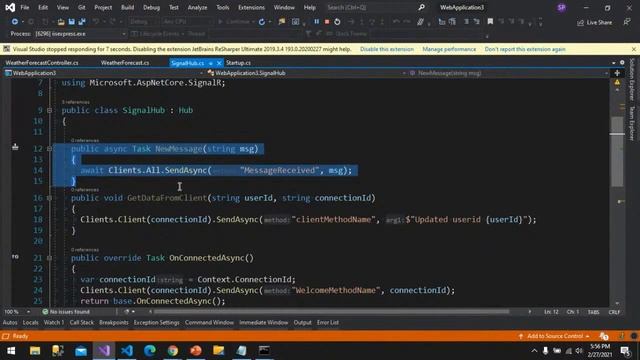Open the command prompt taskbar icon

pos(264,350)
